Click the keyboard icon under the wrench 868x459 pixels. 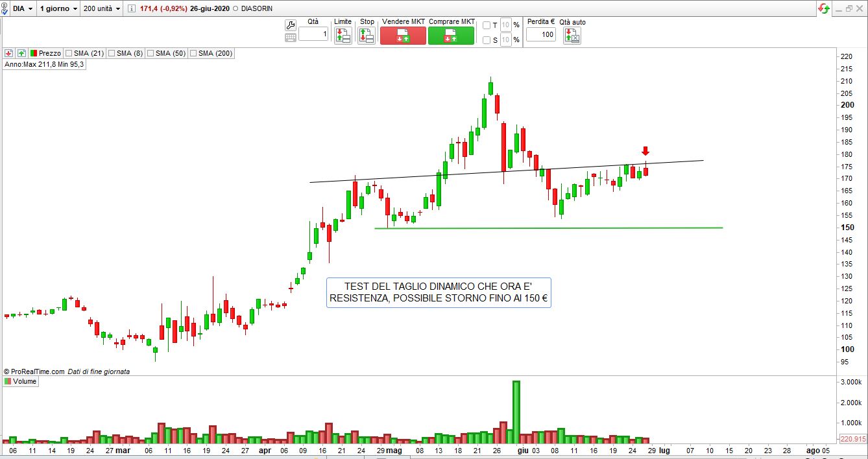click(291, 38)
